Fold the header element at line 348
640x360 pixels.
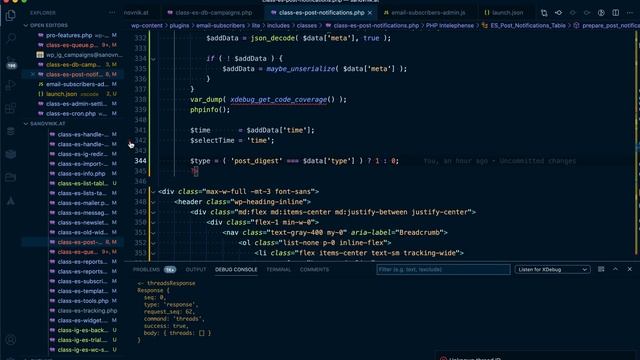[x=153, y=202]
